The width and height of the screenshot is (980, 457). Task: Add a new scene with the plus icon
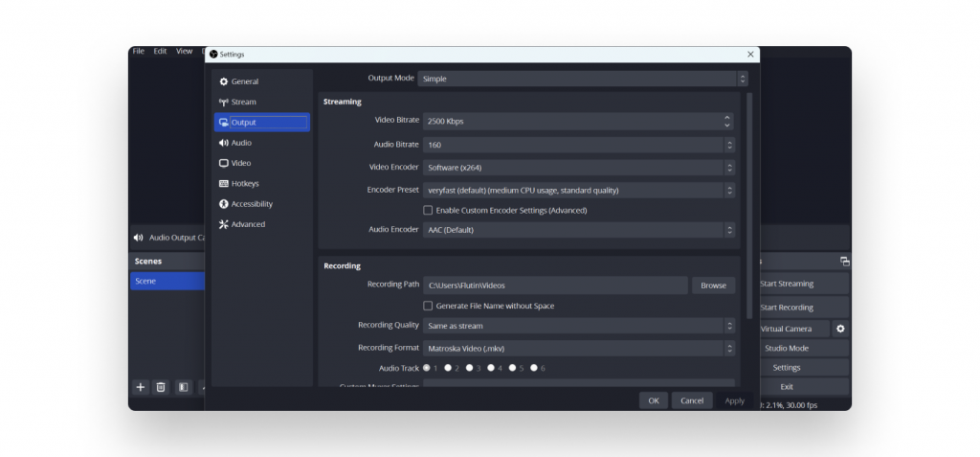141,387
